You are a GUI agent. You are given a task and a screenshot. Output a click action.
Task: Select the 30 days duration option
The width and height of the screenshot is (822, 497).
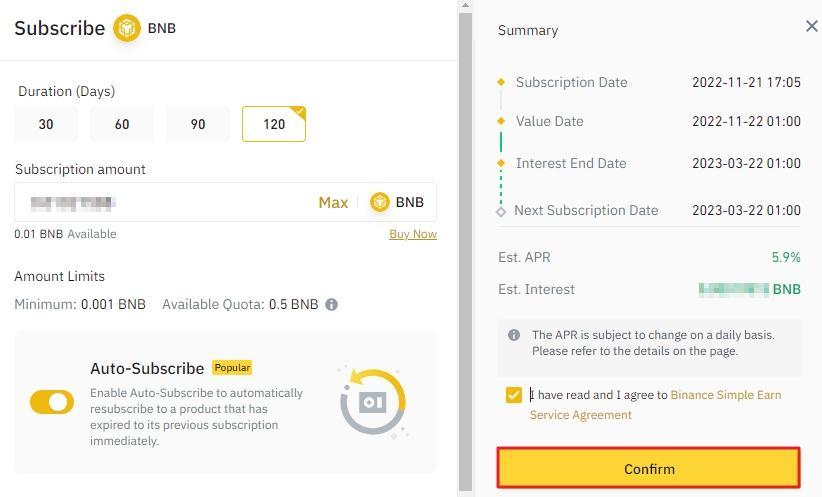pos(46,124)
